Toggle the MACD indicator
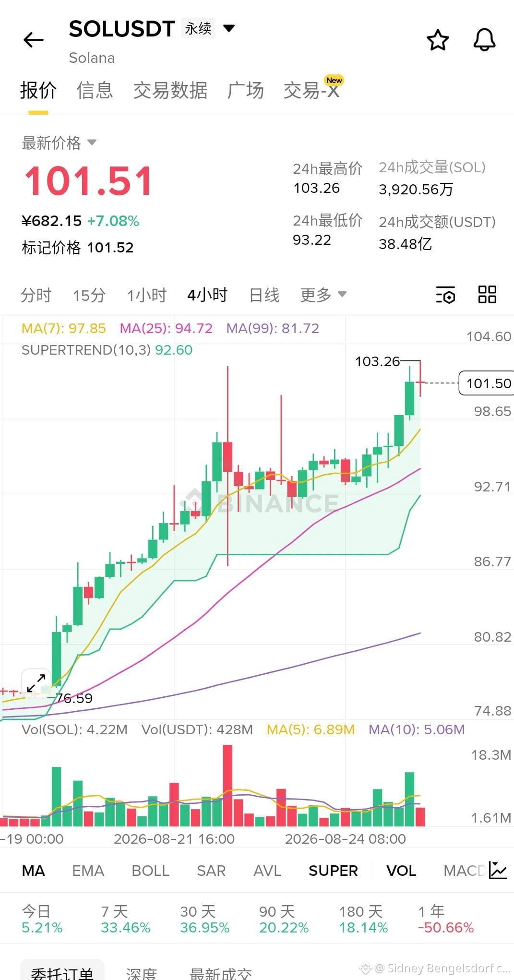Screen dimensions: 514x980 click(465, 871)
